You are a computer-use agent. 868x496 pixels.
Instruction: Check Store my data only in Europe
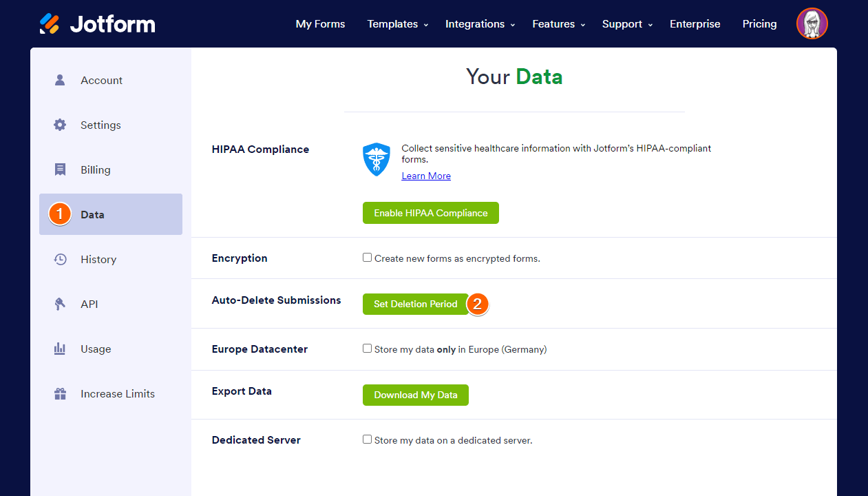367,349
